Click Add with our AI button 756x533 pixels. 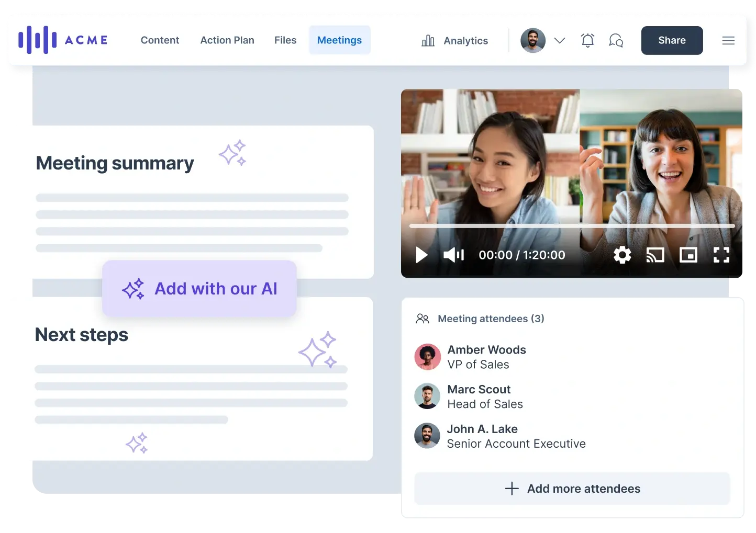coord(199,289)
